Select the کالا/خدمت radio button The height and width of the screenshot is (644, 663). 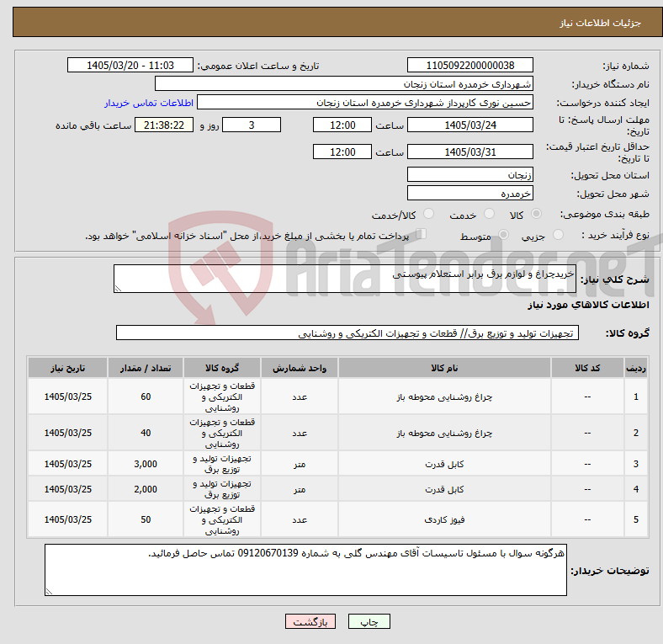429,214
